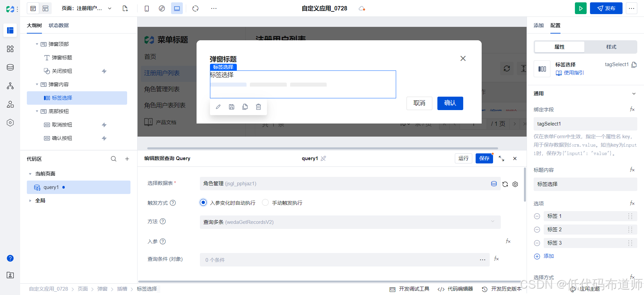Click fx icon beside 查询条件

tap(497, 259)
